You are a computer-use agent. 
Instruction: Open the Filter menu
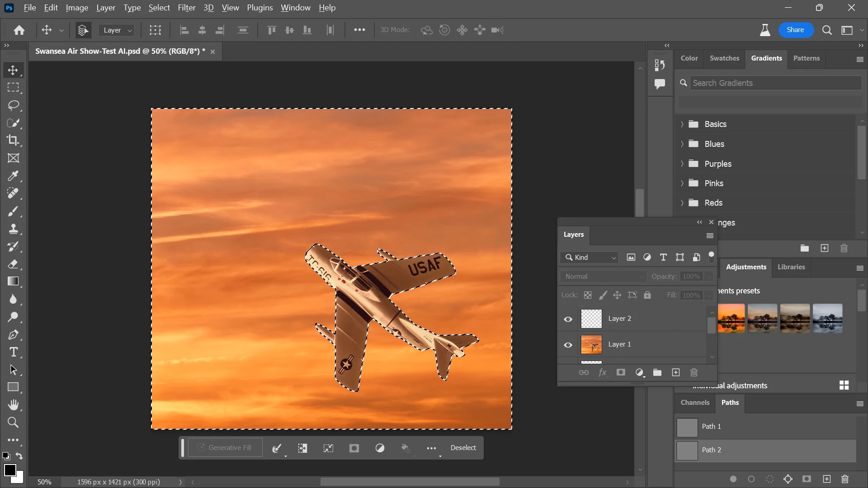pos(186,8)
